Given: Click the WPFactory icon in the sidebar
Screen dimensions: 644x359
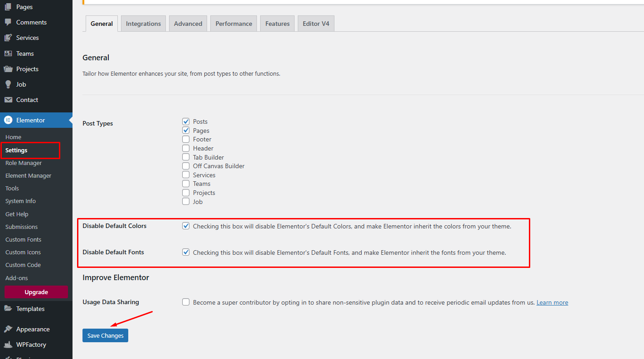Looking at the screenshot, I should [8, 344].
